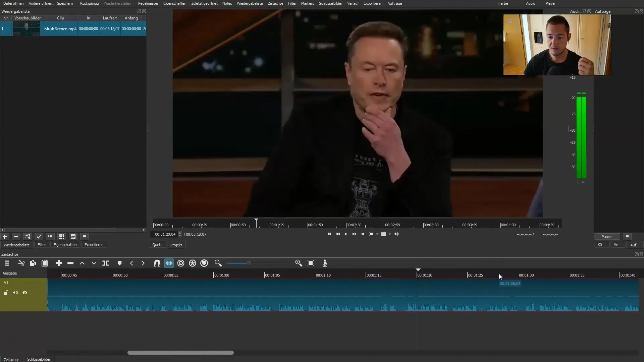The image size is (644, 362).
Task: Add files to the playlist from the toolbar
Action: [x=28, y=237]
